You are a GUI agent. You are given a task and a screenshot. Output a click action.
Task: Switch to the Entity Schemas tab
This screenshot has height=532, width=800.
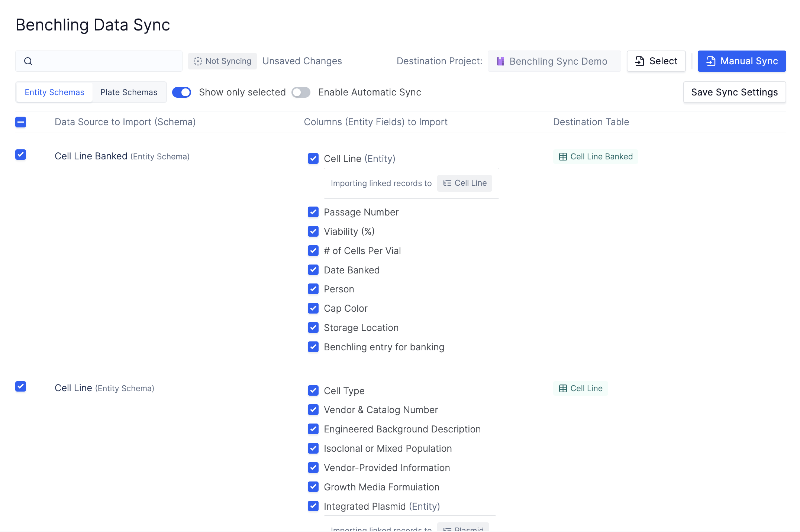coord(54,93)
